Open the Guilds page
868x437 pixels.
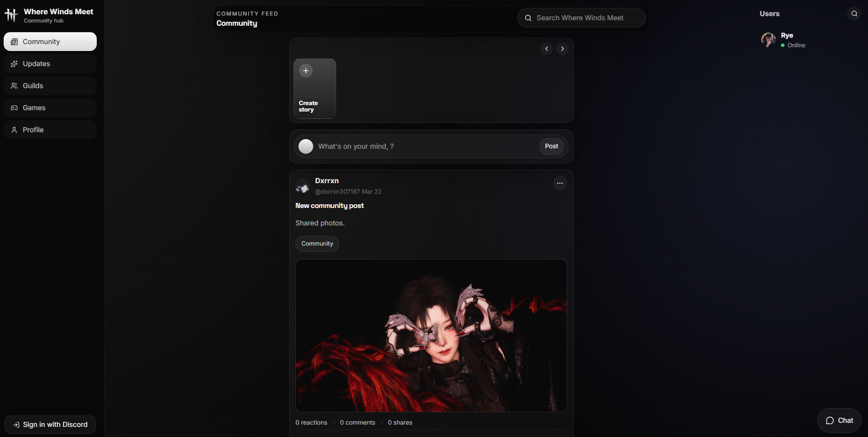(50, 86)
